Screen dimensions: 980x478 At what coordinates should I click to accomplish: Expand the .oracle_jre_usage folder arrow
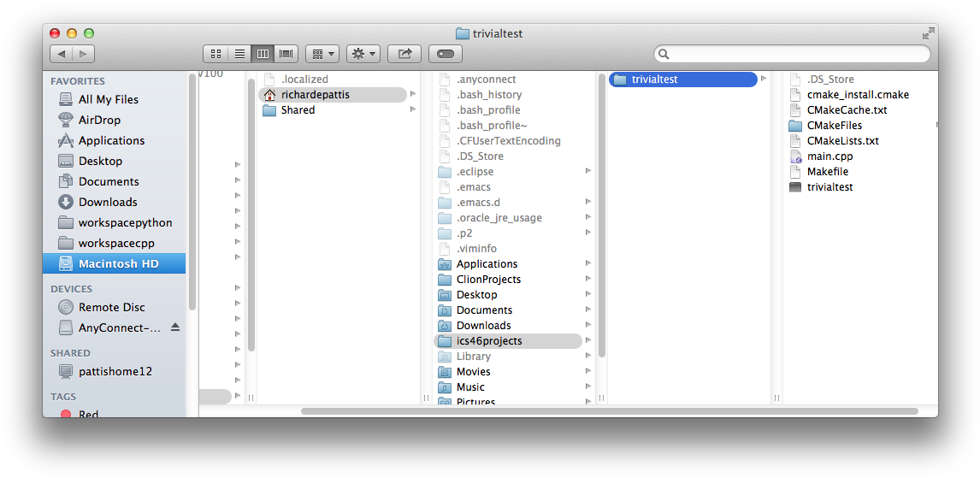tap(588, 217)
